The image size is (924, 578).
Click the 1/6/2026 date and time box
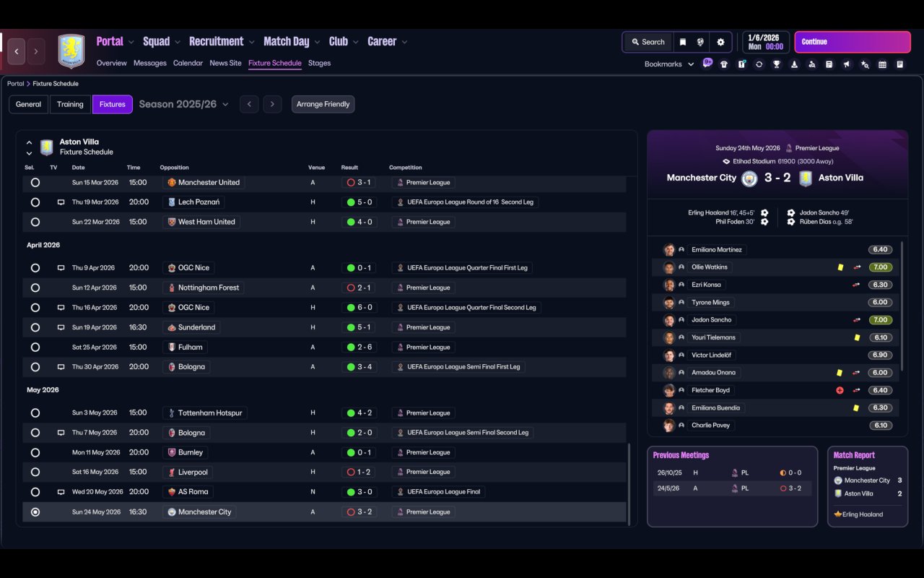tap(765, 42)
